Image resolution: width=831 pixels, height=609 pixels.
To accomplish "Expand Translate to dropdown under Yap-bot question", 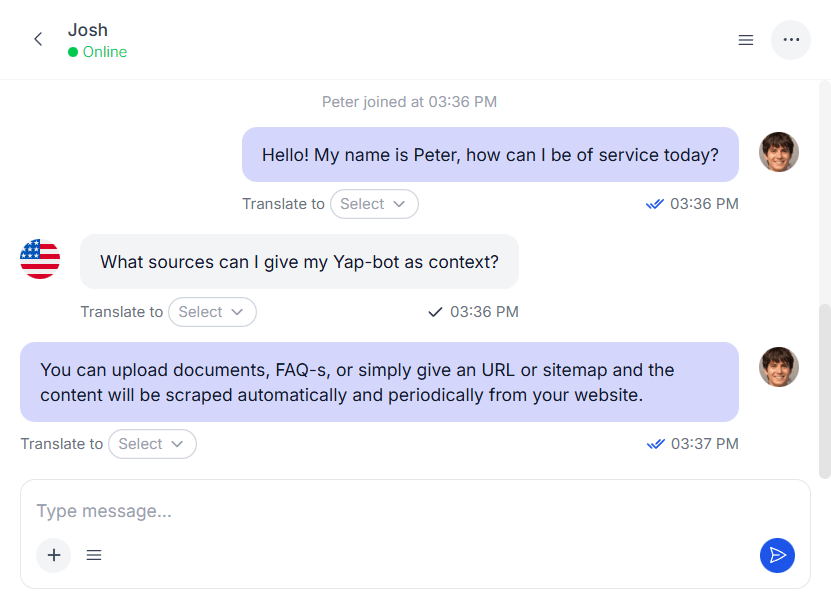I will coord(212,312).
